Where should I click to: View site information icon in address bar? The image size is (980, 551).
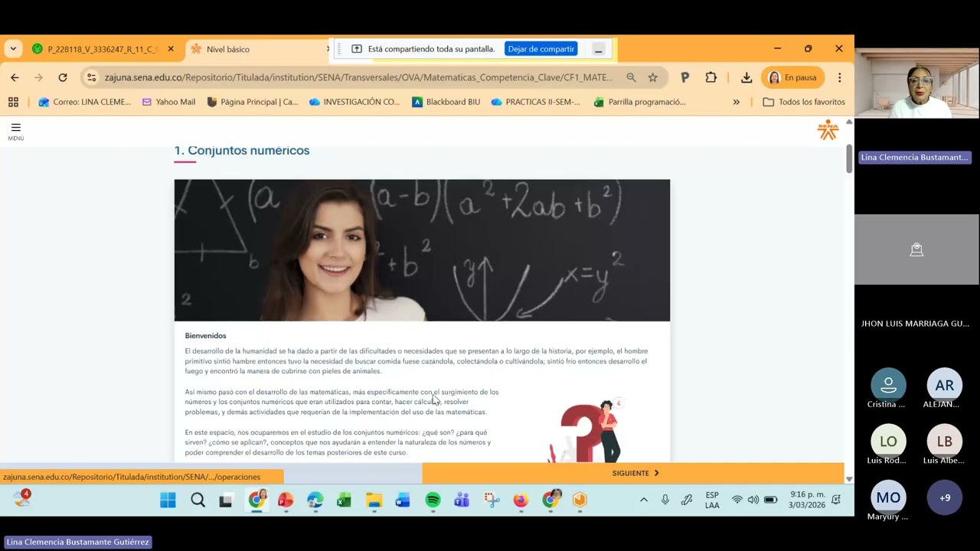coord(92,77)
